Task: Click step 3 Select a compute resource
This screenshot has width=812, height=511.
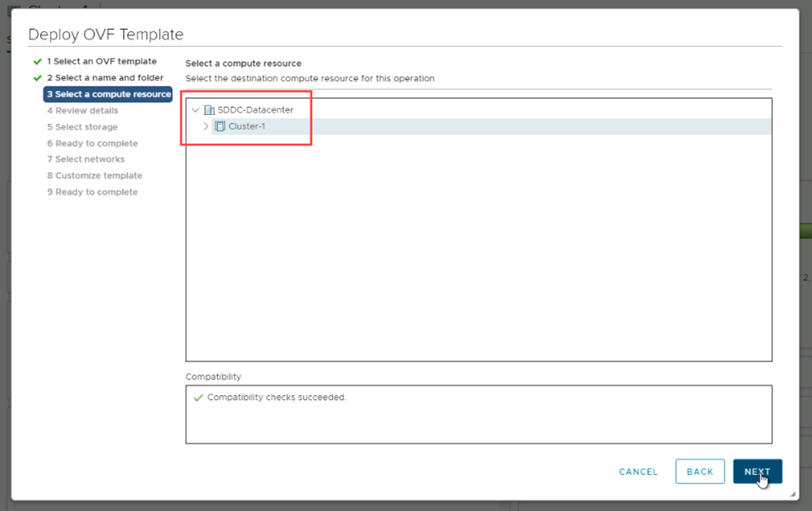Action: coord(108,94)
